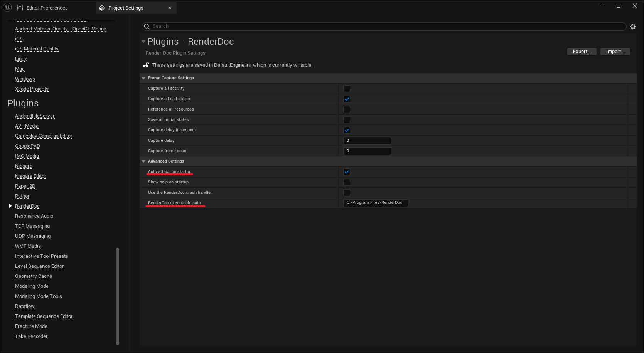Screen dimensions: 644x353
Task: Open Mac platform settings
Action: pos(20,69)
